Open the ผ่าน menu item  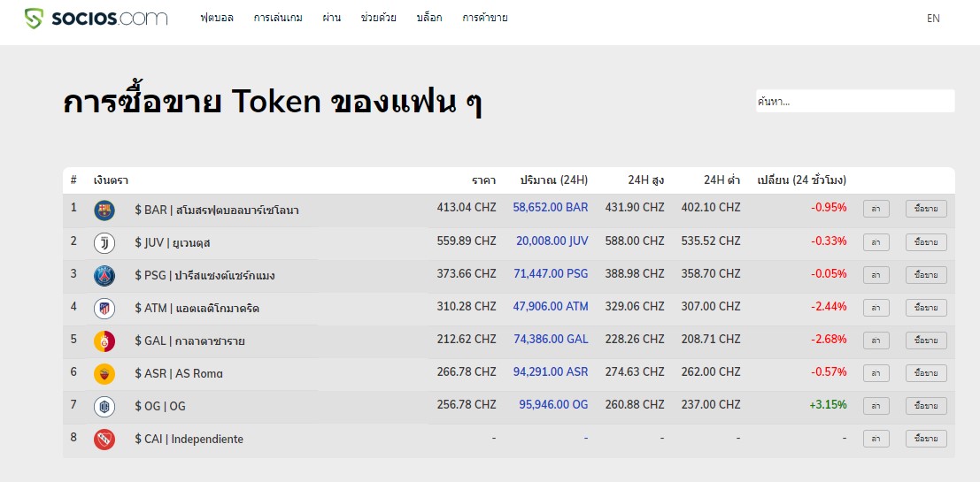[331, 18]
